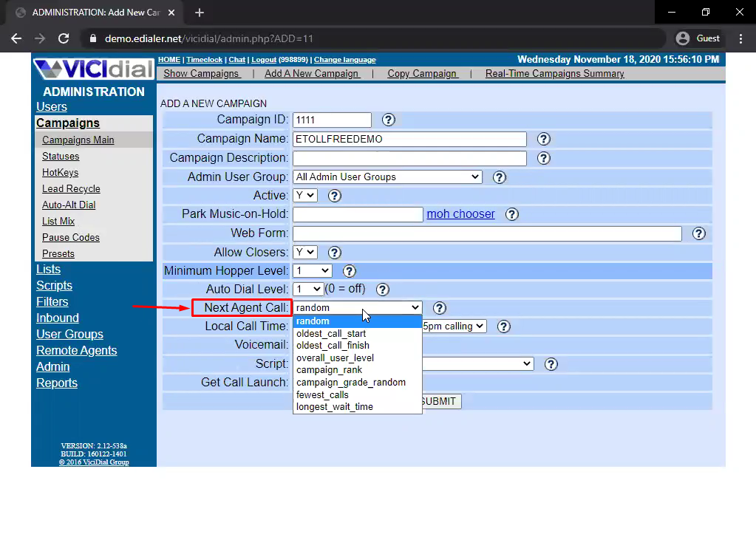Click the Logout link

[x=264, y=60]
